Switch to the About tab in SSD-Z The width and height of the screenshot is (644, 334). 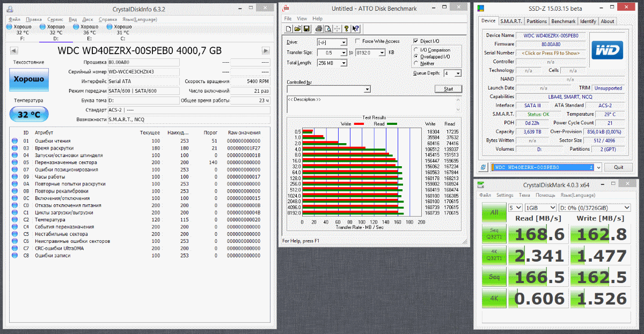point(608,21)
